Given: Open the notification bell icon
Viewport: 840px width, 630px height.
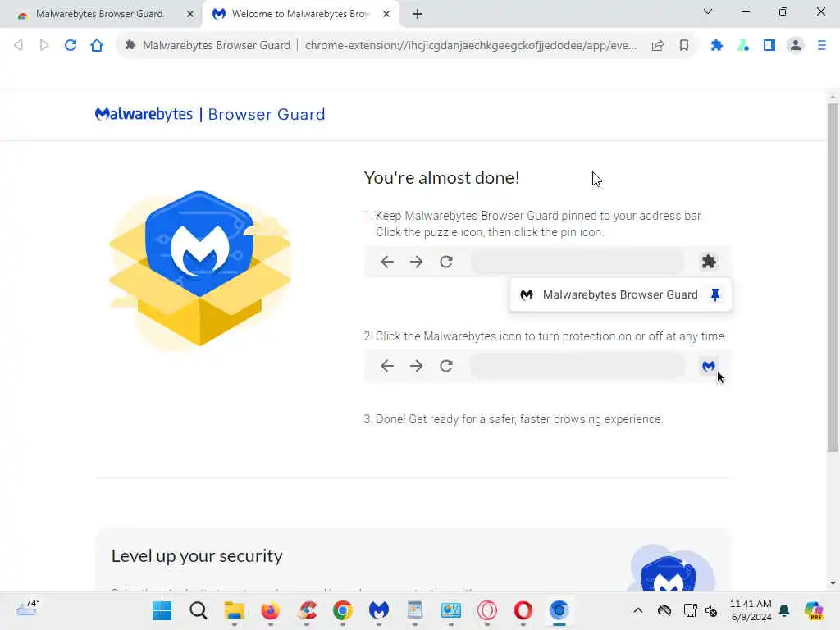Looking at the screenshot, I should [784, 610].
